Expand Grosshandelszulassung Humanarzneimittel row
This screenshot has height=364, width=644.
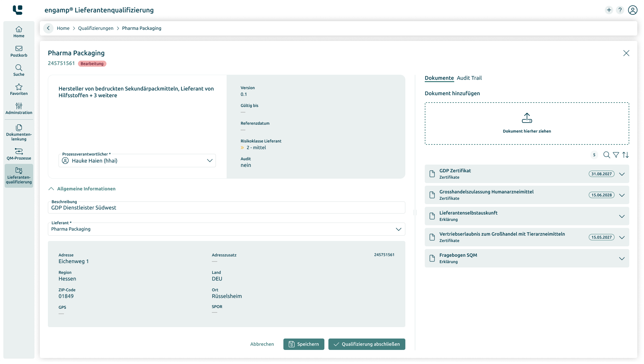[x=622, y=195]
